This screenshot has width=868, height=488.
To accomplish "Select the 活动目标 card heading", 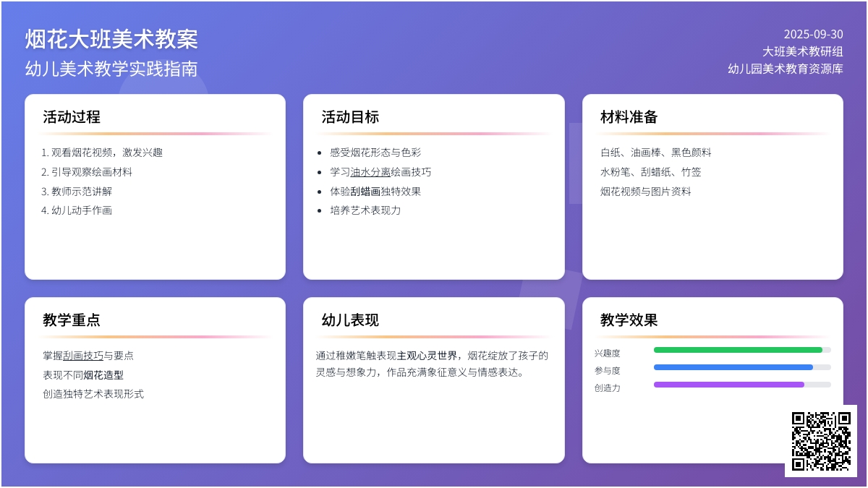I will click(x=350, y=117).
